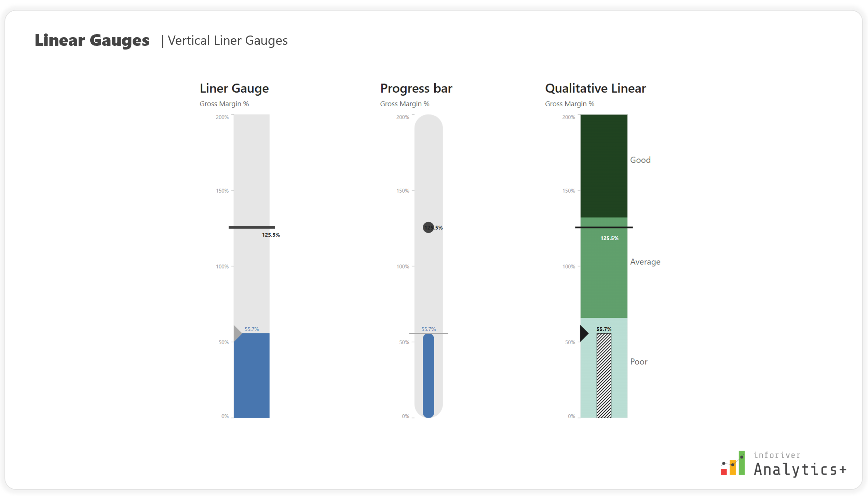Image resolution: width=868 pixels, height=496 pixels.
Task: Click the dark circle target marker on Progress bar
Action: coord(428,227)
